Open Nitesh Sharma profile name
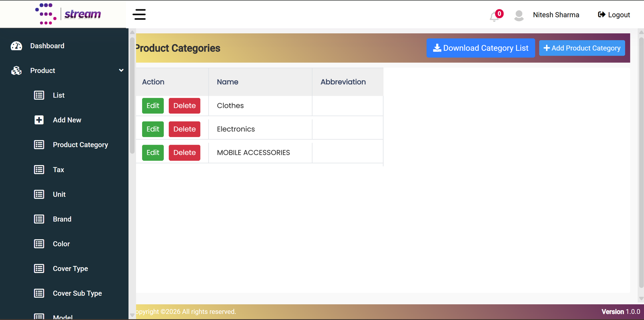The width and height of the screenshot is (644, 320). [x=556, y=15]
